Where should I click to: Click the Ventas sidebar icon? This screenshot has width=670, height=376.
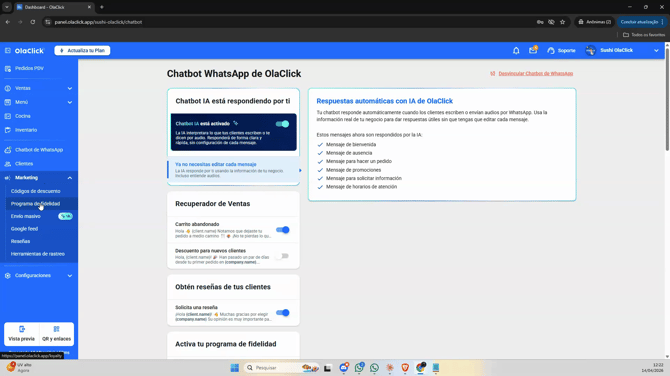tap(8, 88)
